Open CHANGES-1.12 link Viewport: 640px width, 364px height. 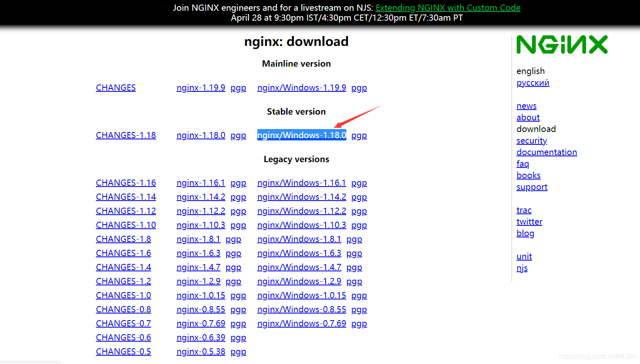tap(126, 211)
